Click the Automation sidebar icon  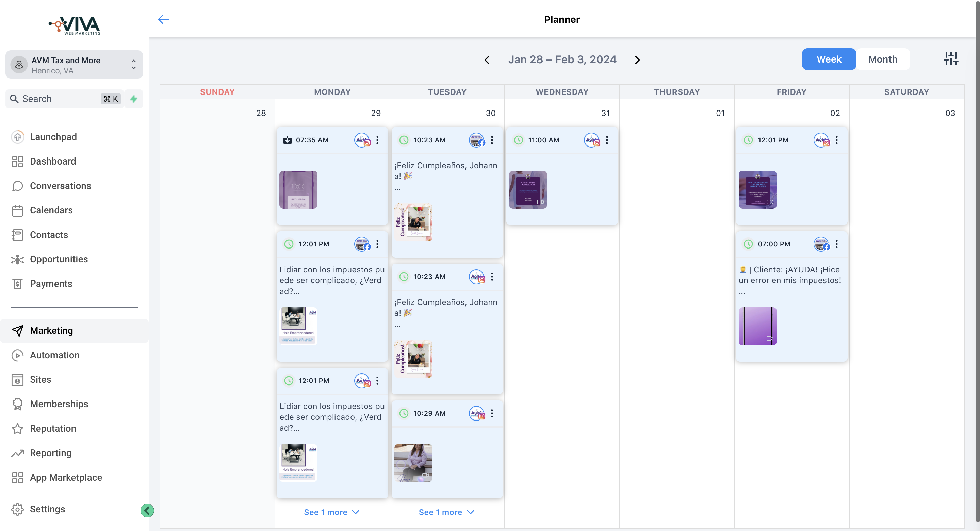[17, 355]
